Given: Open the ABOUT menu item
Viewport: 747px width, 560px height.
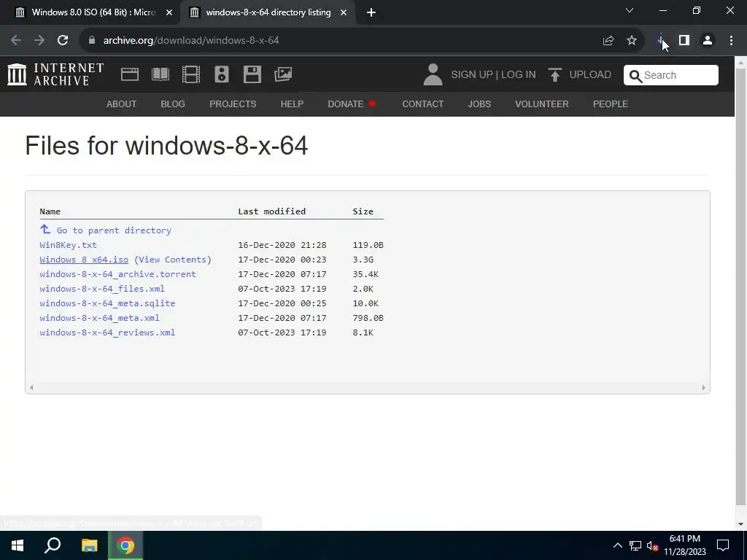Looking at the screenshot, I should pos(122,104).
